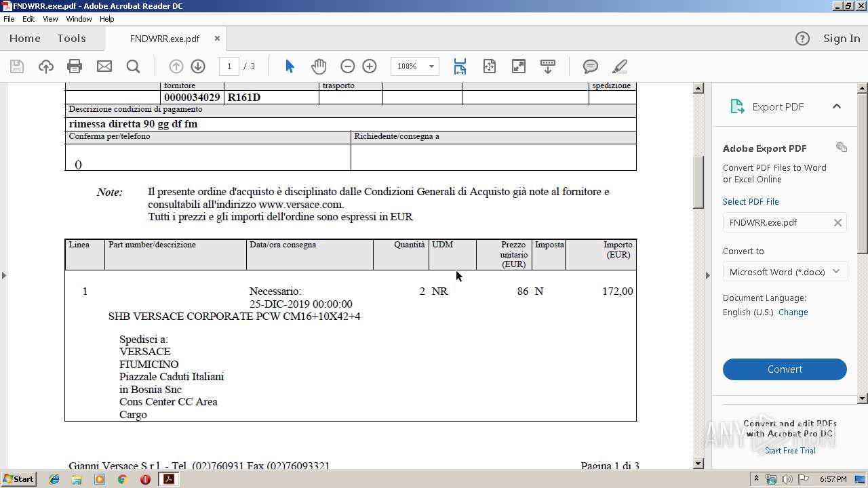Close the FNDWRR.exe.pdf tab
Viewport: 868px width, 488px height.
(x=217, y=39)
